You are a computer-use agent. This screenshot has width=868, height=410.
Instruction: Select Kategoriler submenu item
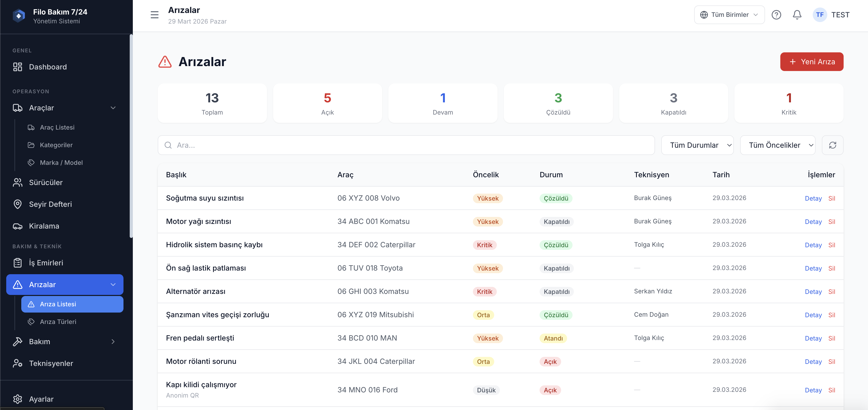(x=56, y=145)
